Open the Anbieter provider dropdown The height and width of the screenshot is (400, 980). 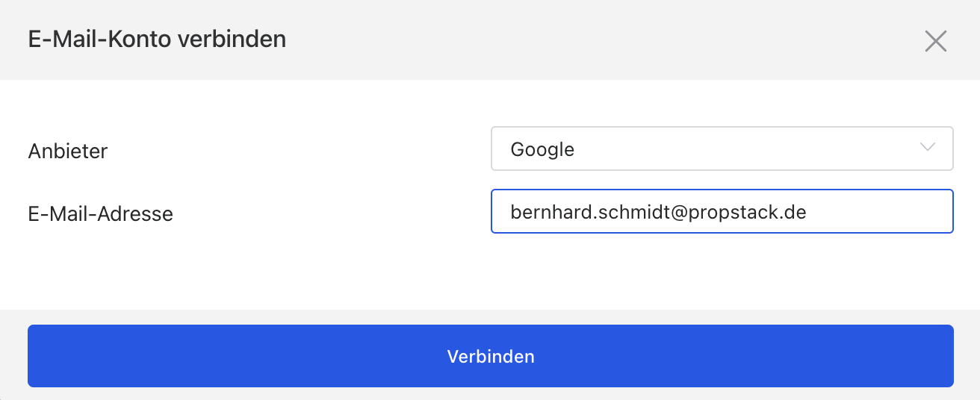click(722, 149)
